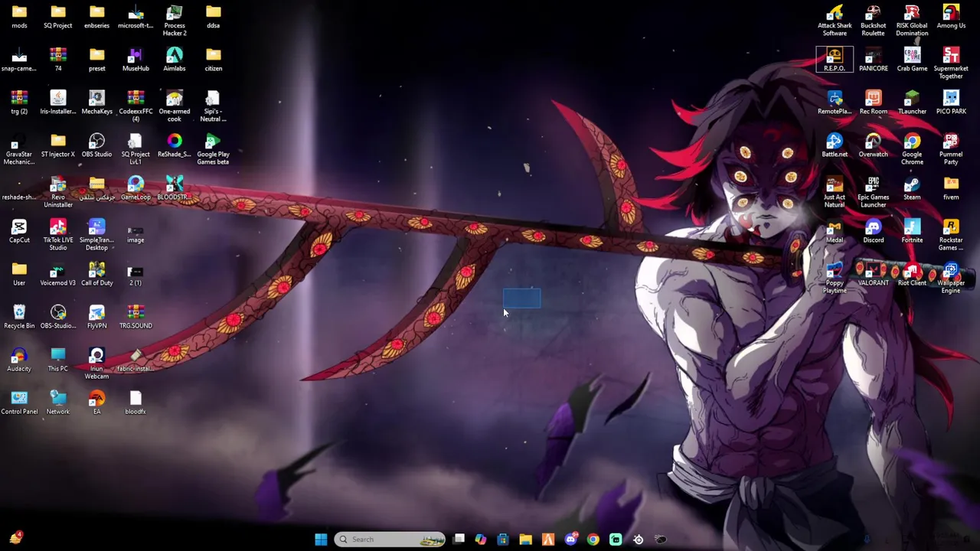The width and height of the screenshot is (980, 551).
Task: Select the TRG.SOUND archive file
Action: coord(136,316)
